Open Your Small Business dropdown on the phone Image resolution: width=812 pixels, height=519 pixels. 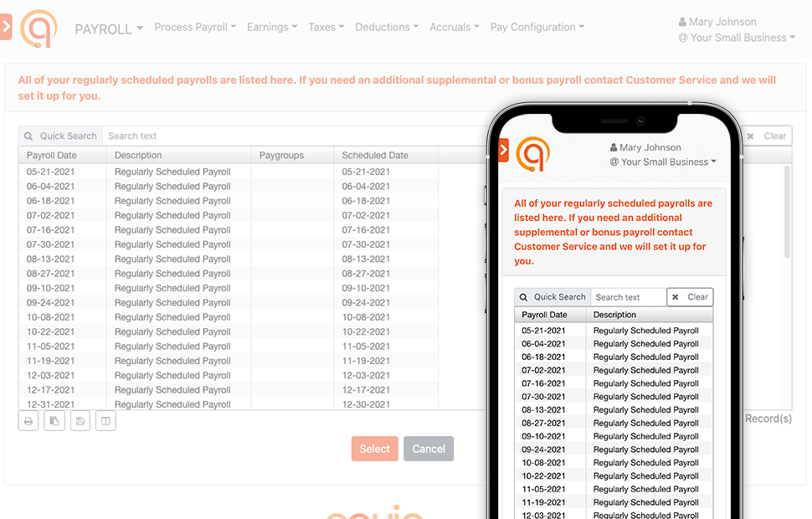point(663,162)
